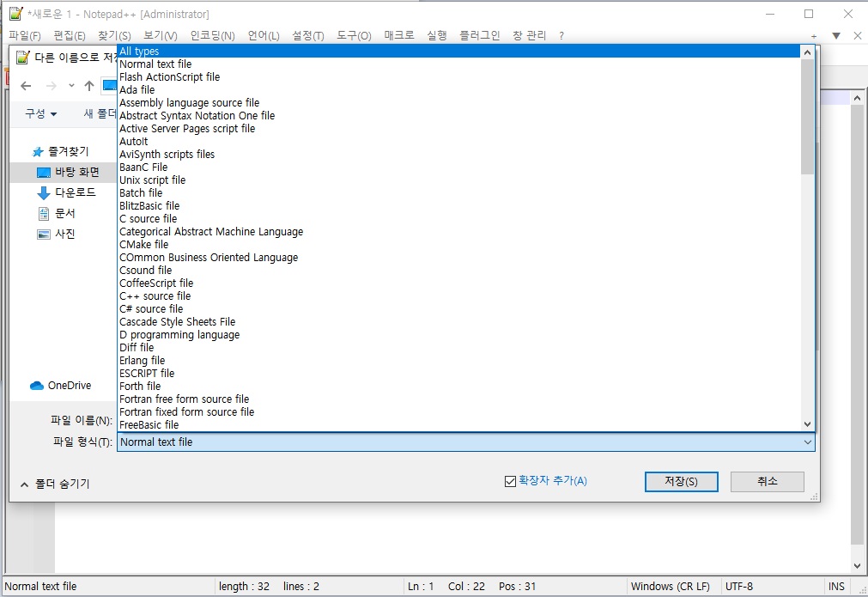This screenshot has height=597, width=868.
Task: Open the 파일(F) menu
Action: pyautogui.click(x=25, y=35)
